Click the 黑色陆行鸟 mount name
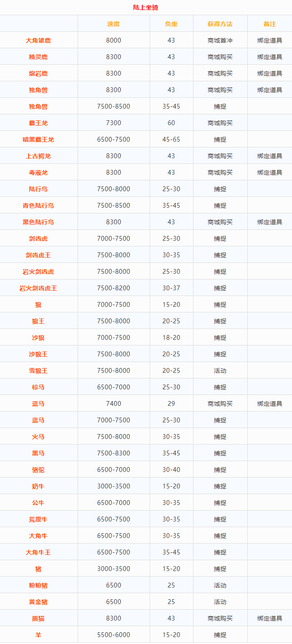The height and width of the screenshot is (644, 292). point(38,222)
